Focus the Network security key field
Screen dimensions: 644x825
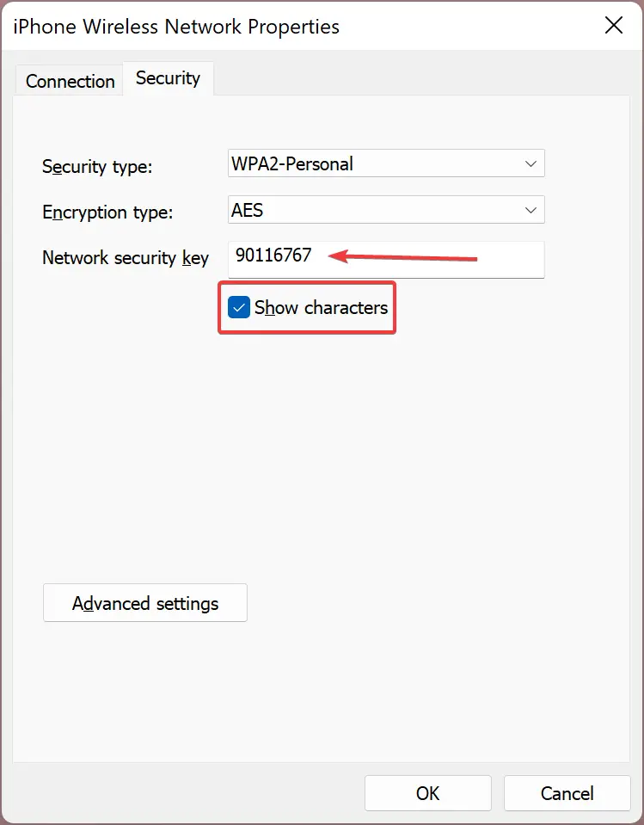coord(386,260)
